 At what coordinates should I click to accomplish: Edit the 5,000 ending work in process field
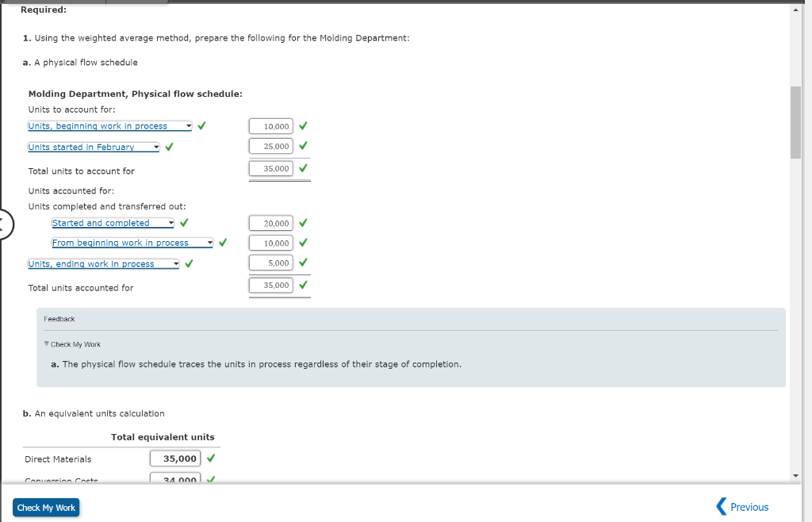tap(271, 263)
